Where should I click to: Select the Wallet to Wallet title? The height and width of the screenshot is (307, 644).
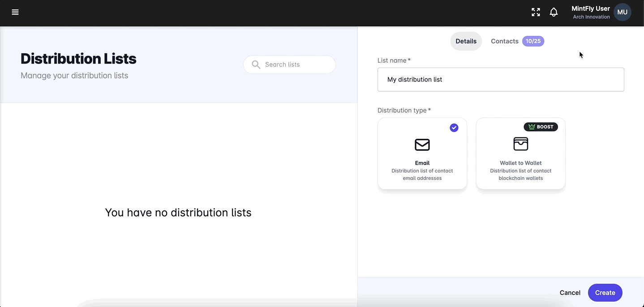[520, 163]
